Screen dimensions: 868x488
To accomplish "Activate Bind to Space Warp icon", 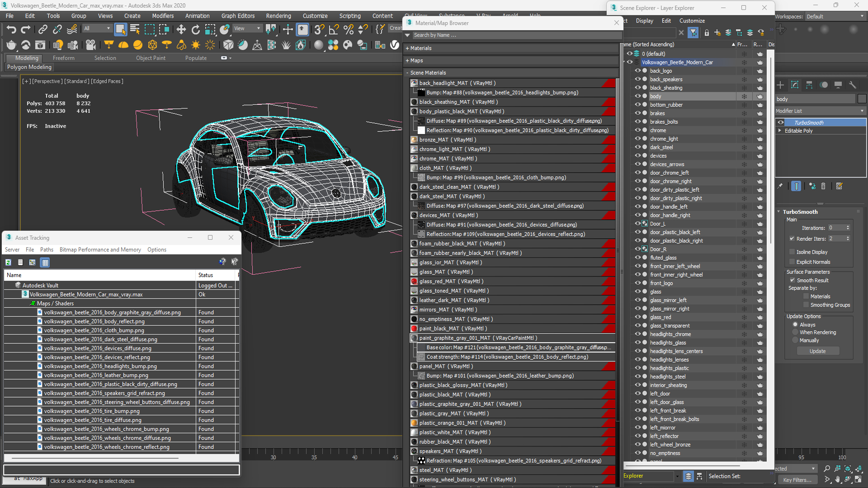I will (72, 29).
